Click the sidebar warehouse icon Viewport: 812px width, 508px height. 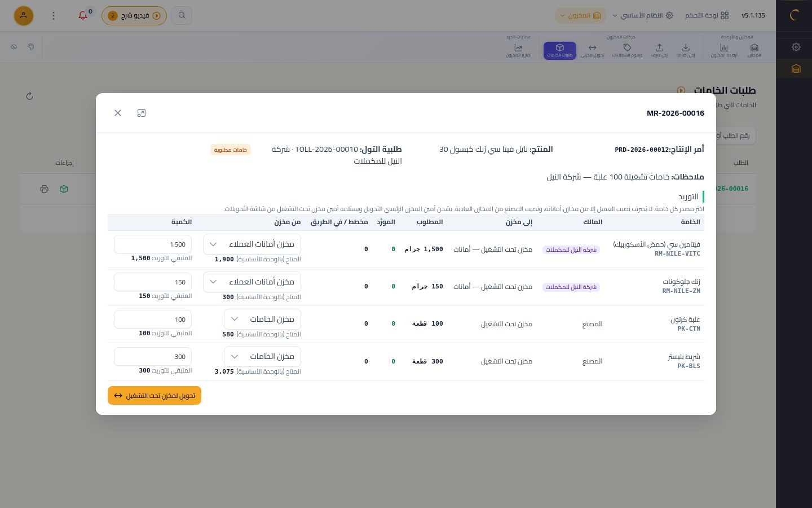click(796, 69)
